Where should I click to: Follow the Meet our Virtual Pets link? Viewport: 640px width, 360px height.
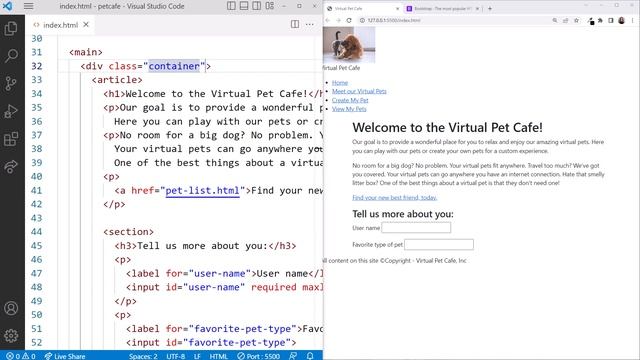[x=359, y=91]
